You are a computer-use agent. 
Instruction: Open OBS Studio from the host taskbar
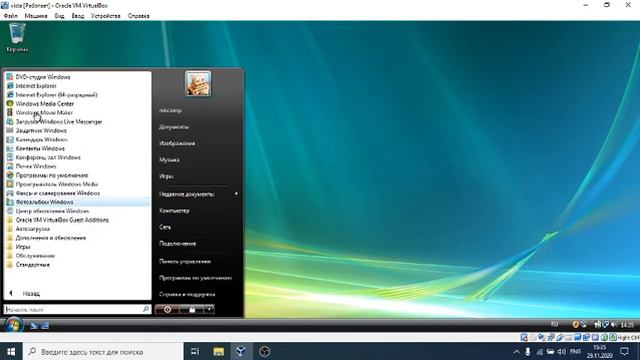tap(264, 351)
